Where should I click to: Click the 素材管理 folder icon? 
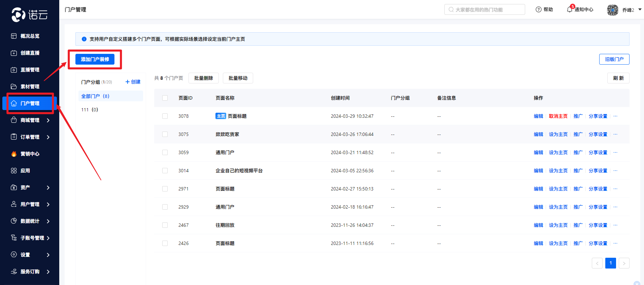pos(14,86)
